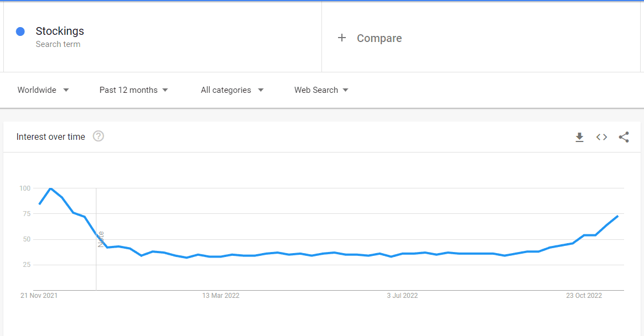Open the embed code icon
644x336 pixels.
tap(602, 137)
